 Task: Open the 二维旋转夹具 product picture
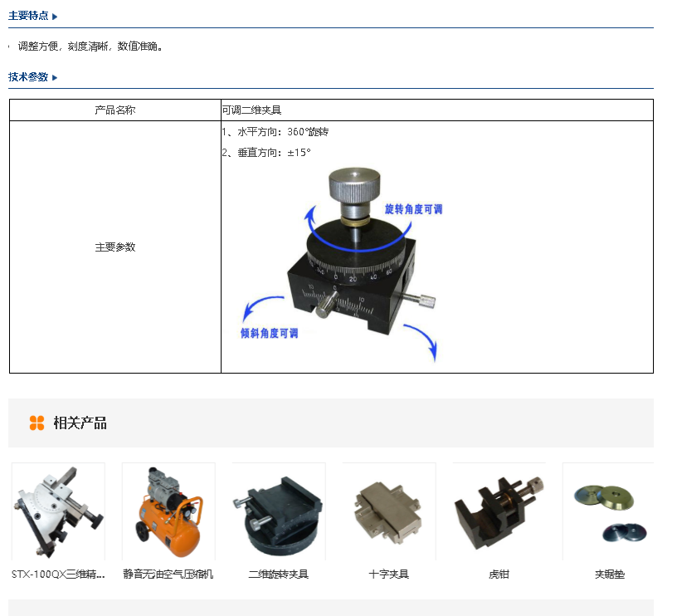(279, 511)
